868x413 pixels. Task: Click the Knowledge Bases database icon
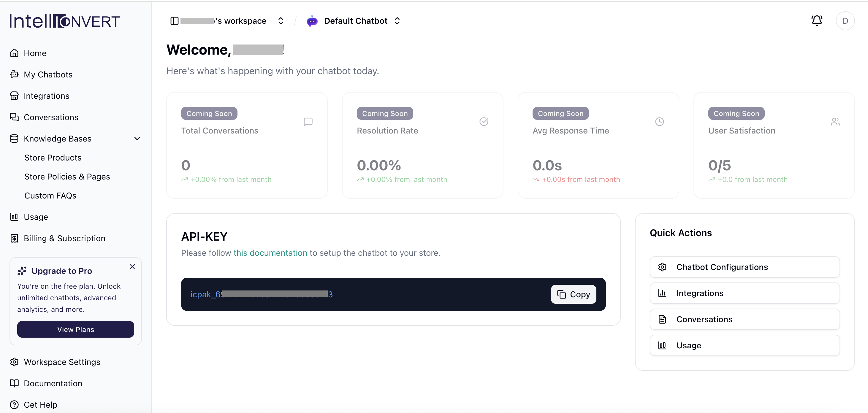[x=14, y=139]
